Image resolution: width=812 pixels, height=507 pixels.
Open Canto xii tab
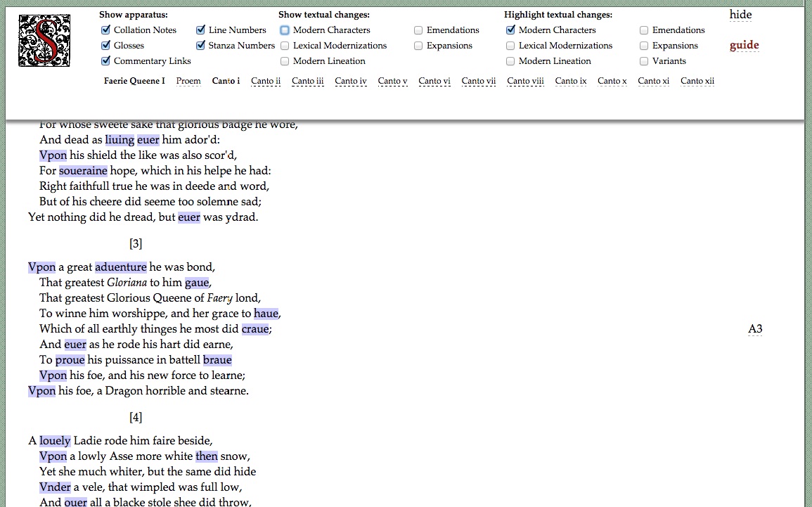pyautogui.click(x=697, y=81)
